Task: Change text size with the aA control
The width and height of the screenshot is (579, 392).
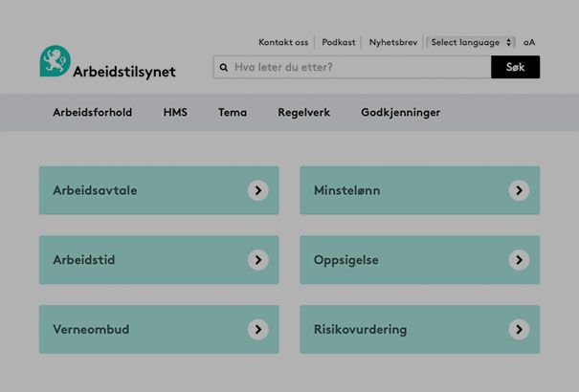Action: pyautogui.click(x=529, y=42)
